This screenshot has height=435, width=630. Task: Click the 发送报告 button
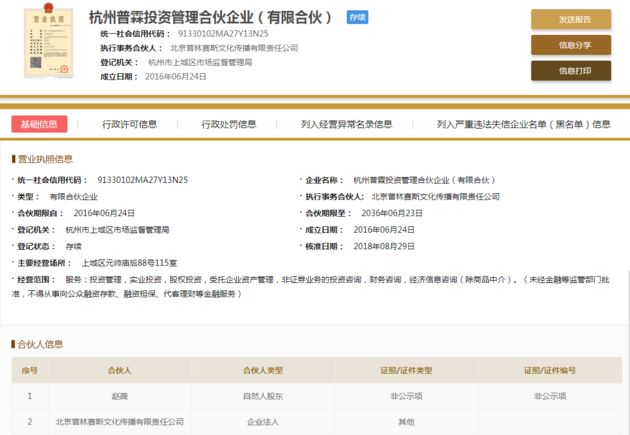pos(570,19)
